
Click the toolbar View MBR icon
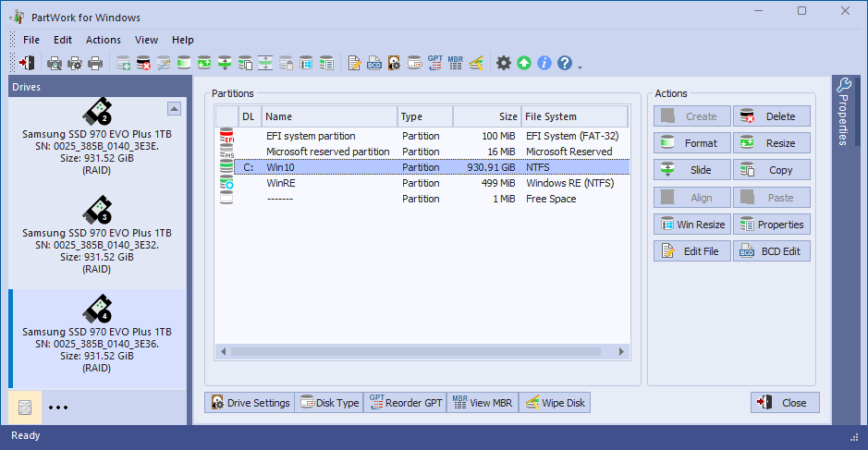click(x=456, y=63)
